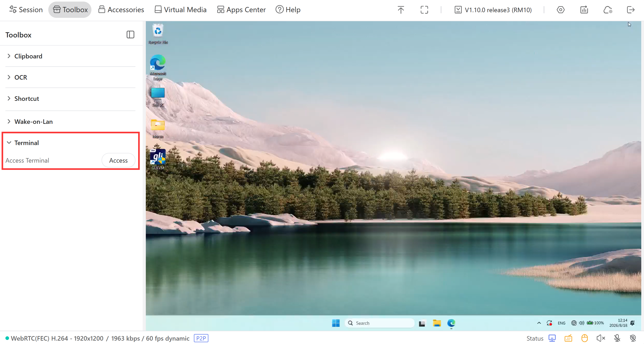The height and width of the screenshot is (344, 644).
Task: Click the battery 100% tray indicator
Action: 595,323
